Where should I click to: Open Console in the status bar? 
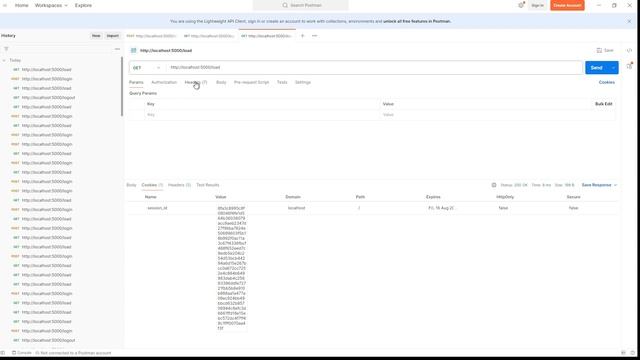22,353
